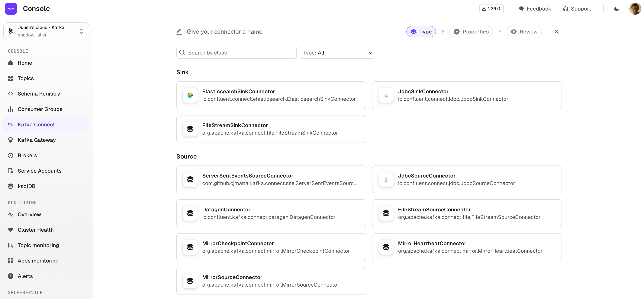Click the Kafka cluster logo icon
Image resolution: width=644 pixels, height=299 pixels.
pyautogui.click(x=11, y=31)
